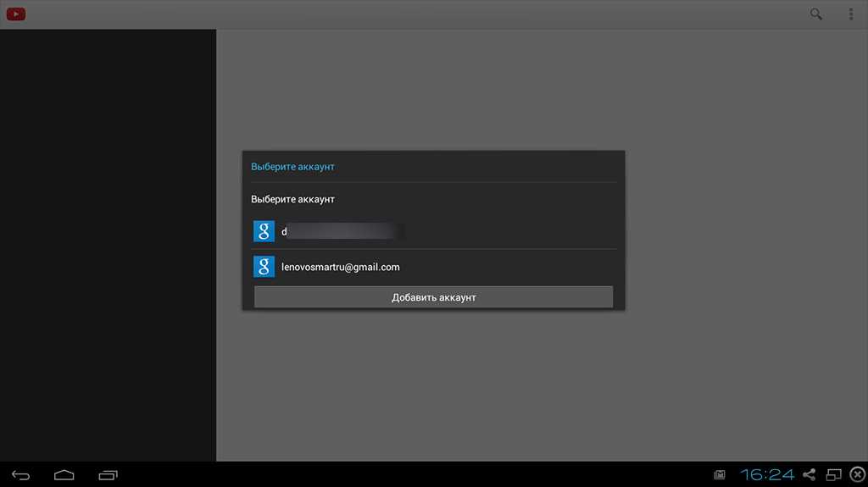The image size is (868, 487).
Task: Tap the share icon in status bar
Action: click(x=810, y=475)
